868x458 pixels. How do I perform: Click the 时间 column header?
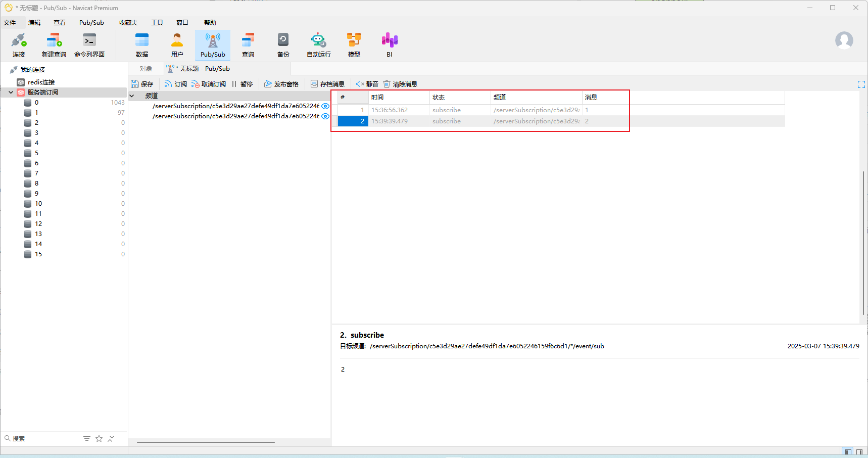399,98
